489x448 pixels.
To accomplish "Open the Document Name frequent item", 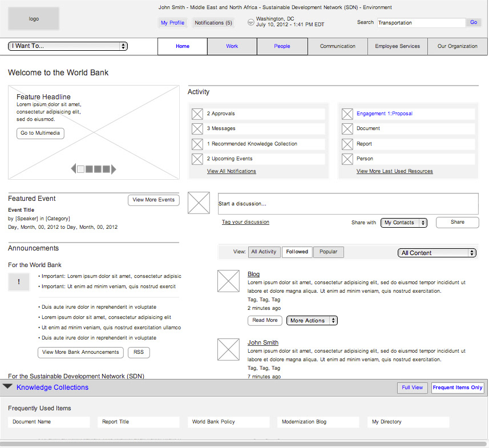I will click(49, 422).
